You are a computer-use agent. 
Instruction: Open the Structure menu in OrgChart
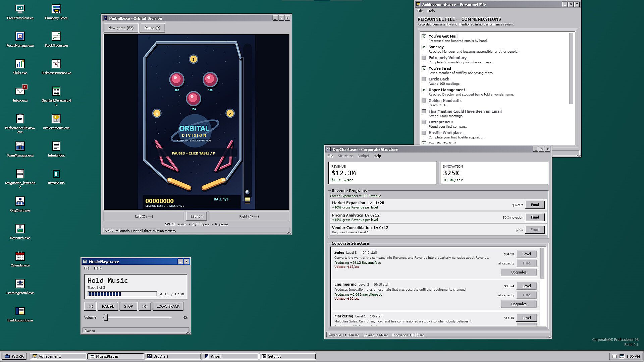click(x=345, y=156)
